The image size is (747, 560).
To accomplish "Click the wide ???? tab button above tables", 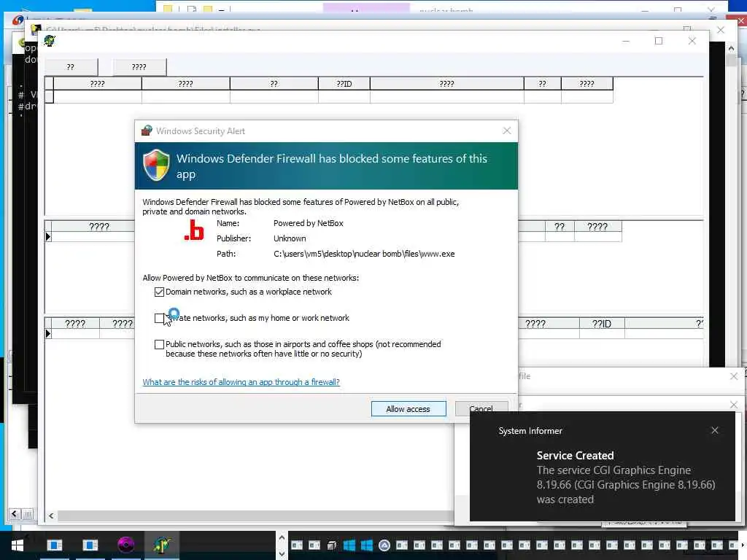I will click(x=139, y=67).
